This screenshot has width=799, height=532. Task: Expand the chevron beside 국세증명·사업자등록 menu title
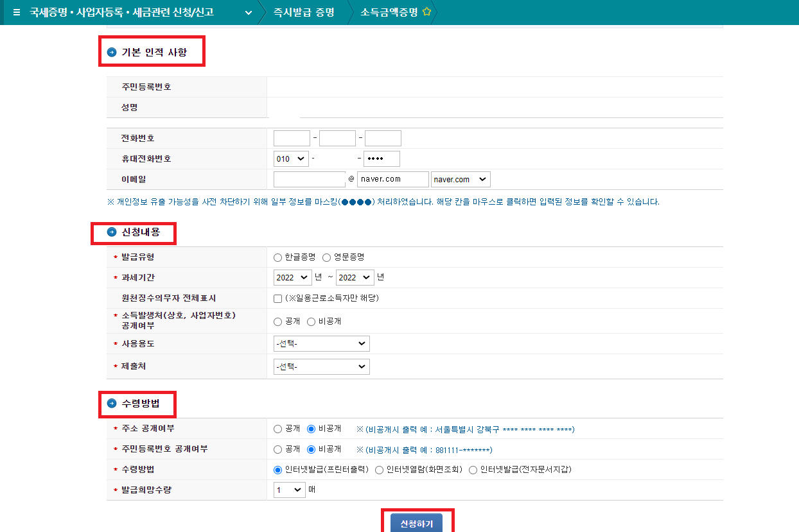point(248,12)
